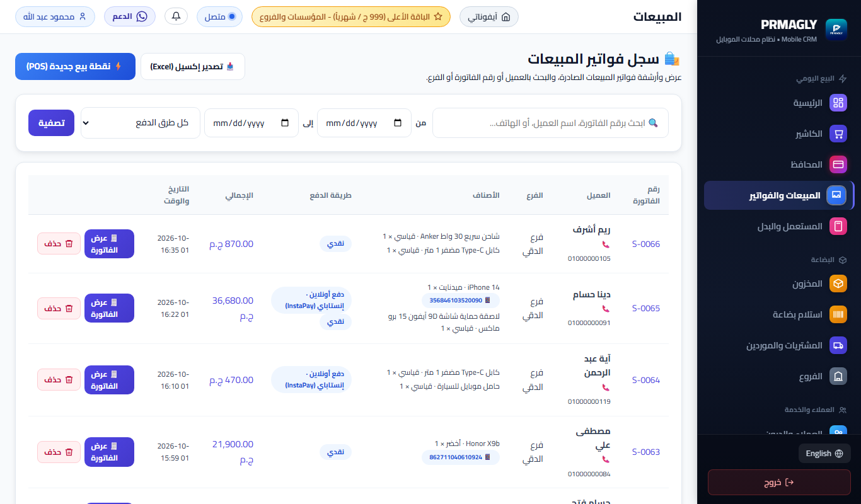Select المبيعات والفواتير menu item
Screen dimensions: 861x504
779,195
